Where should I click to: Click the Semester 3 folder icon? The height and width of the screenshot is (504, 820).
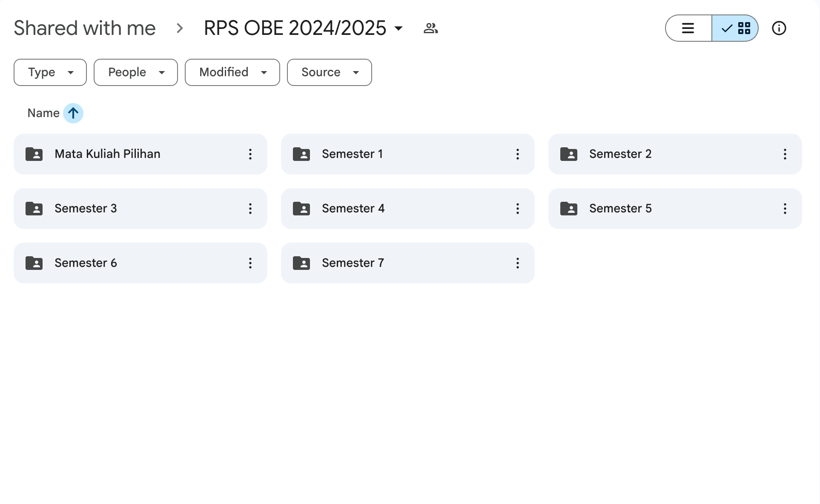34,209
